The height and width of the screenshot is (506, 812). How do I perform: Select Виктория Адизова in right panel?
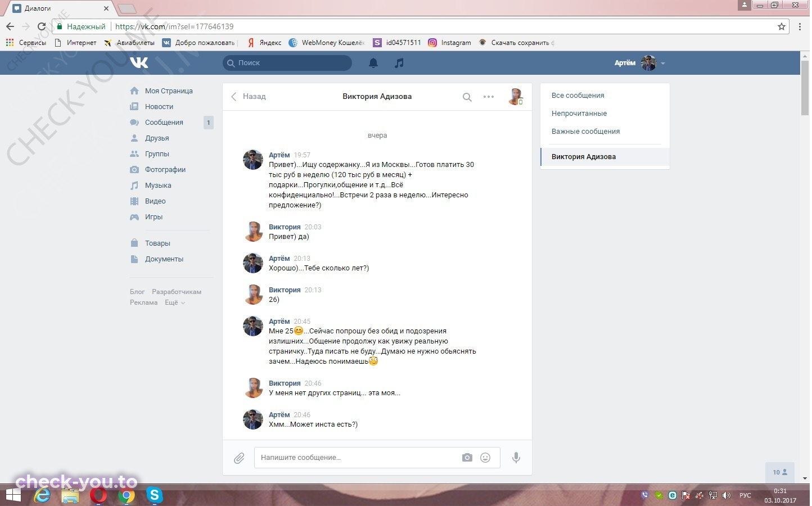(x=605, y=157)
